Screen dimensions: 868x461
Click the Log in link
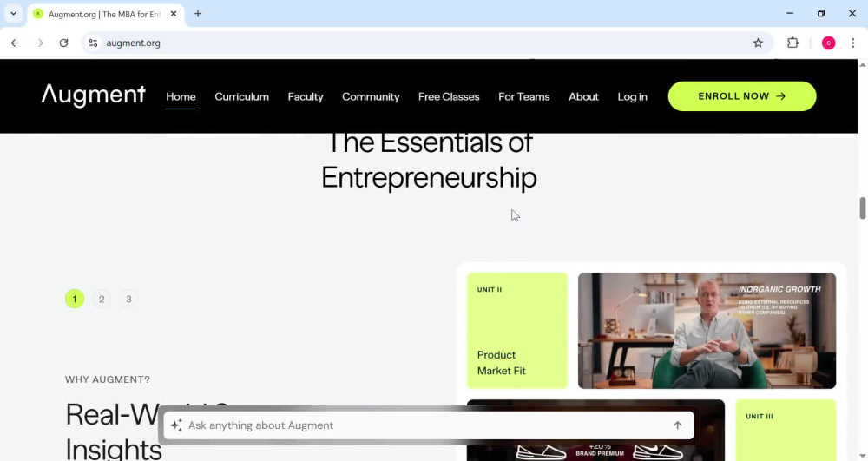tap(632, 97)
